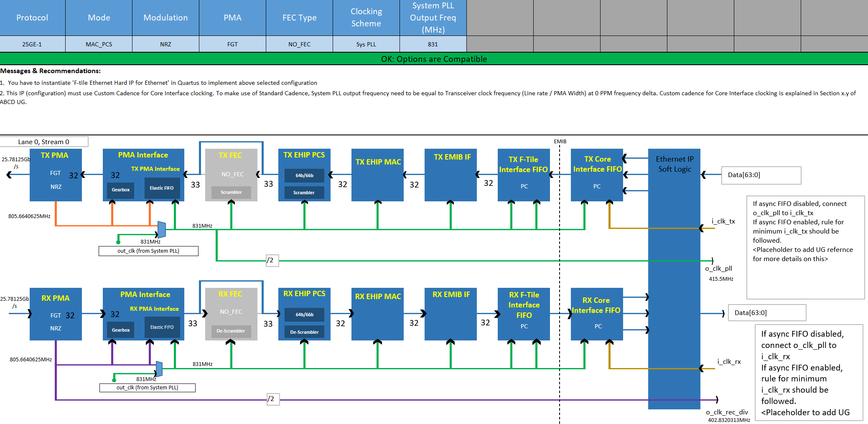Click the RX EMIB IF block
This screenshot has width=868, height=424.
click(x=451, y=314)
